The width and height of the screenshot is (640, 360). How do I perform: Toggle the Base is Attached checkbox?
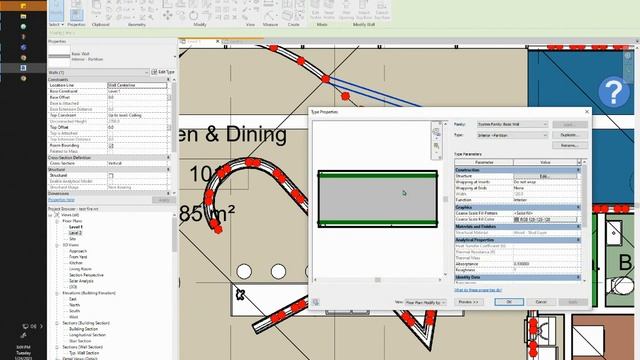[x=111, y=103]
